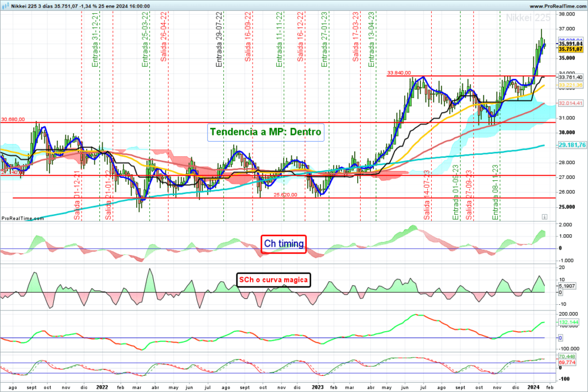Click the 35.991,04 price label on the axis

[570, 44]
